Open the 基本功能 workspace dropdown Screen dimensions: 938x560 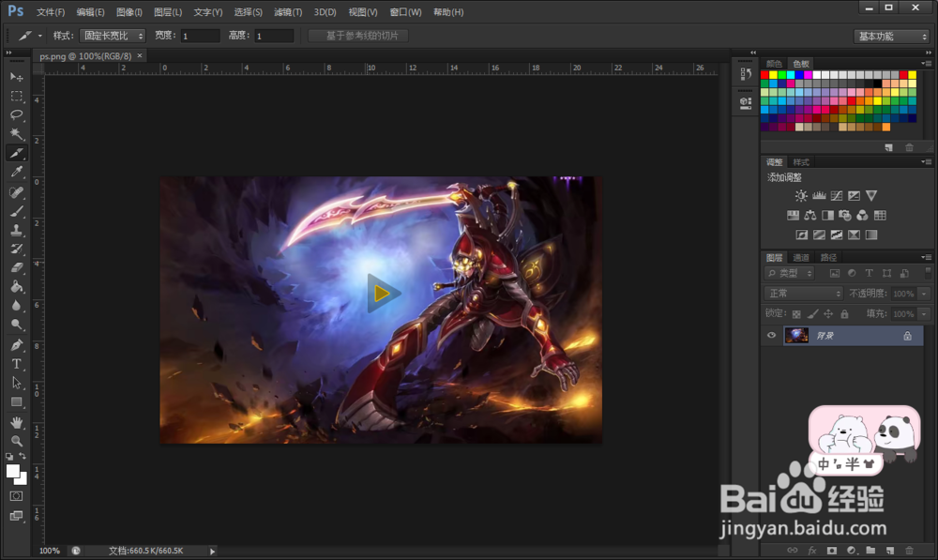point(891,37)
